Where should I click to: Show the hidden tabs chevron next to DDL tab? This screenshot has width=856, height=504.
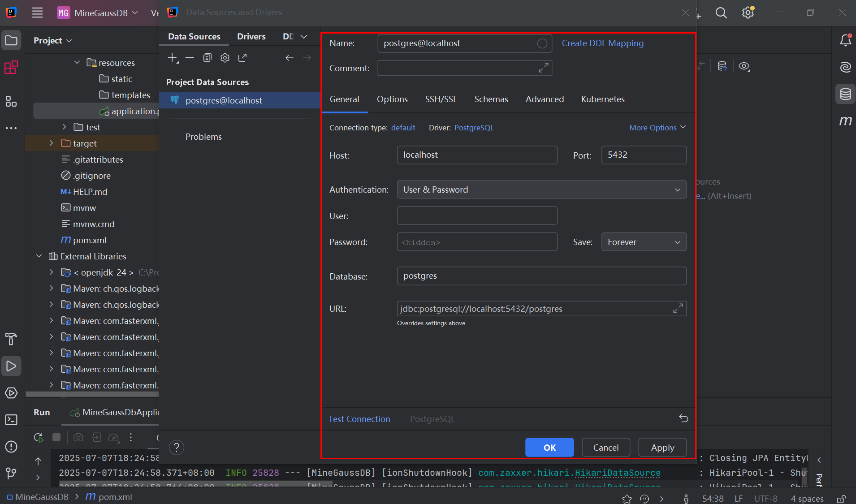pyautogui.click(x=304, y=37)
